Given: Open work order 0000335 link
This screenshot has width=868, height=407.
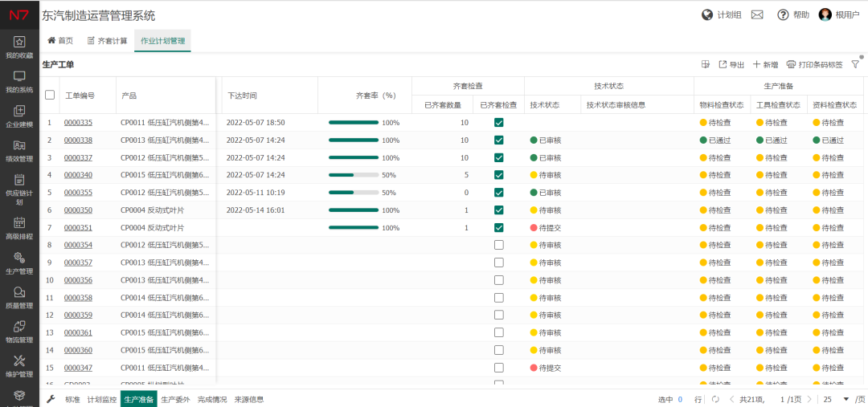Looking at the screenshot, I should click(x=78, y=123).
